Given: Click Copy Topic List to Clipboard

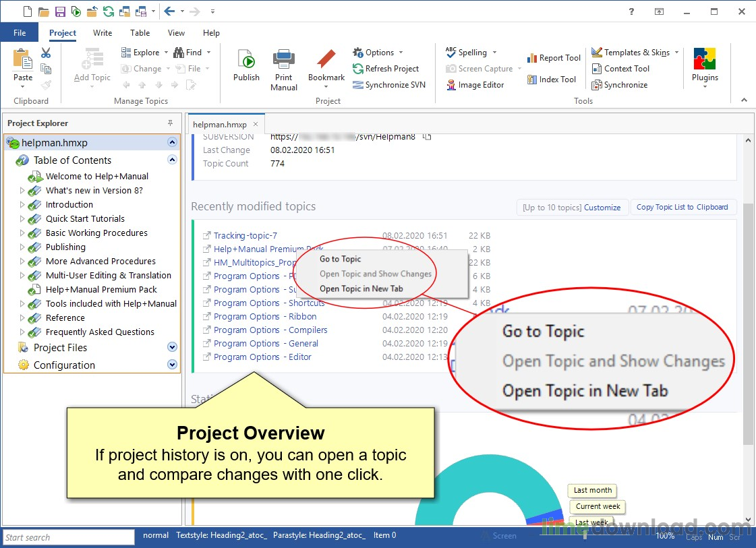Looking at the screenshot, I should (682, 207).
